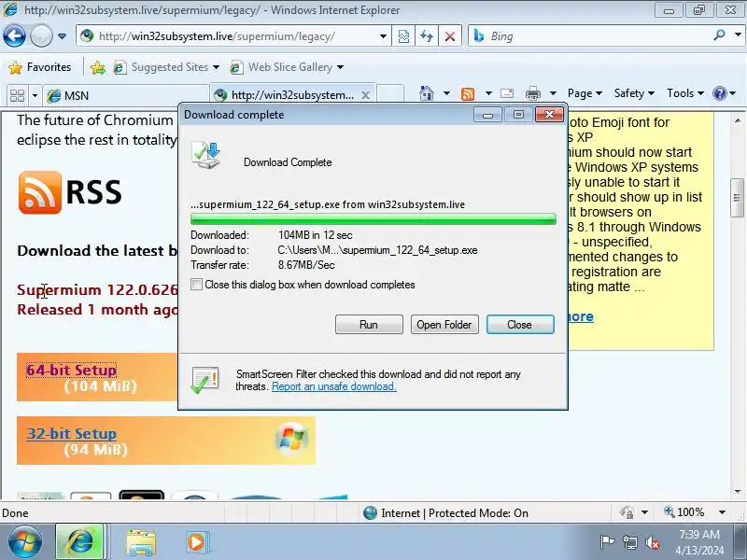Viewport: 747px width, 560px height.
Task: Click the 64-bit Setup link
Action: tap(72, 370)
